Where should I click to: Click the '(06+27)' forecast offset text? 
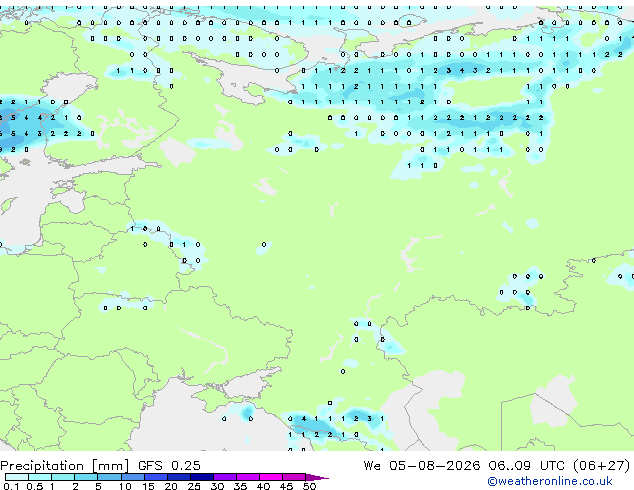click(x=602, y=466)
